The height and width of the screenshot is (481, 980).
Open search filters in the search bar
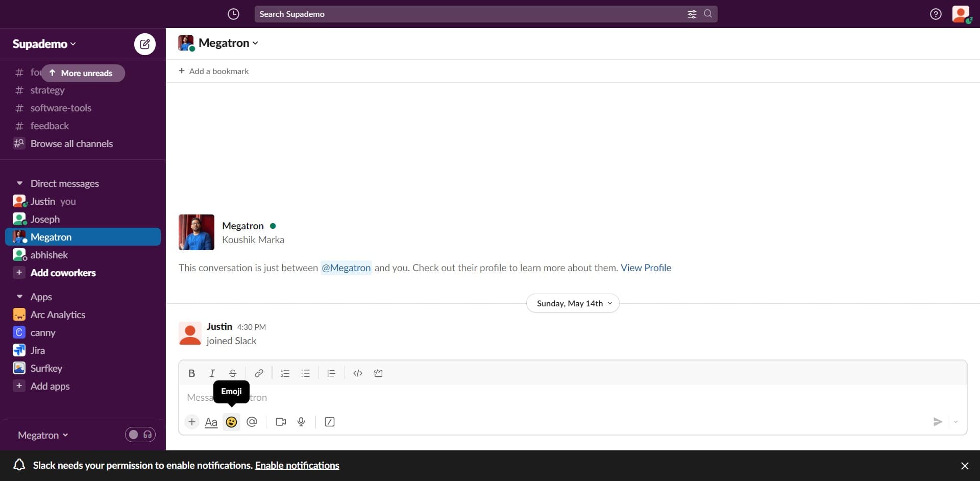(692, 14)
